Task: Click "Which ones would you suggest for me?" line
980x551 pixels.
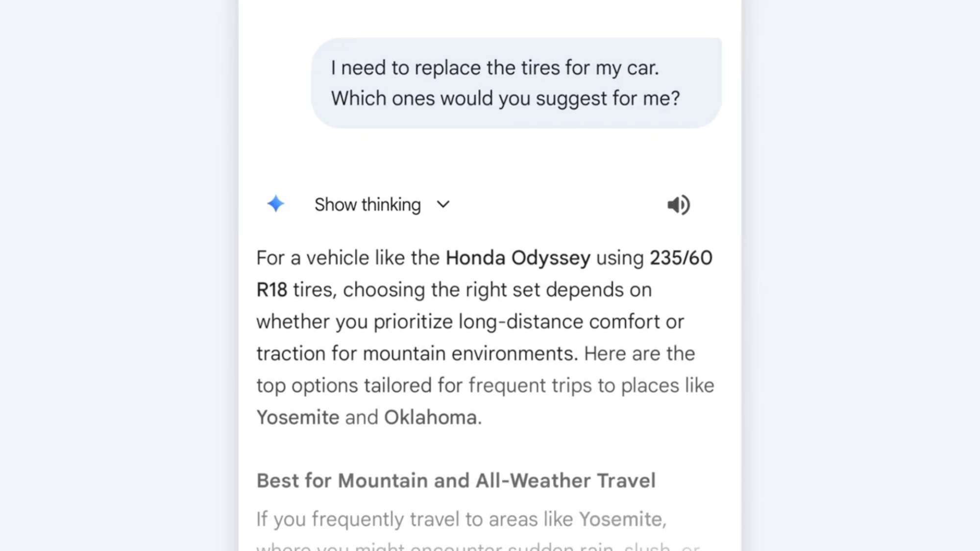Action: (505, 98)
